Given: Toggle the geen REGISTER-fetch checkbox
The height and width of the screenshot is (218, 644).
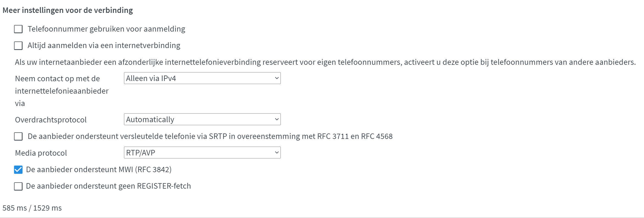Looking at the screenshot, I should [18, 186].
